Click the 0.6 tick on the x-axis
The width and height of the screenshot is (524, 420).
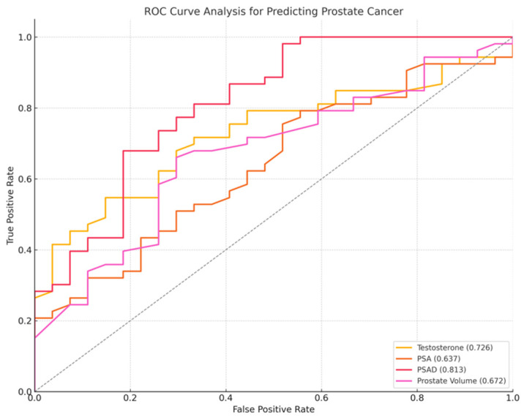point(321,397)
